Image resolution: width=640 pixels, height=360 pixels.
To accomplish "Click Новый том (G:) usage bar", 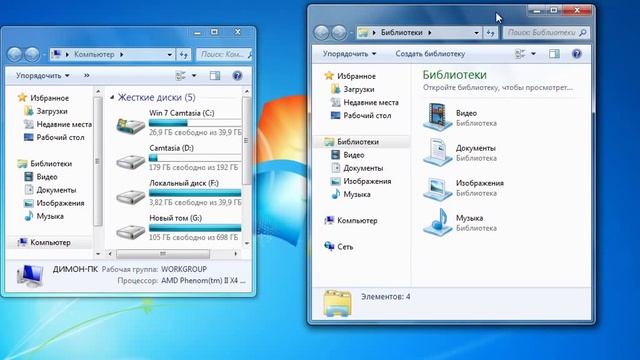I will pos(195,228).
